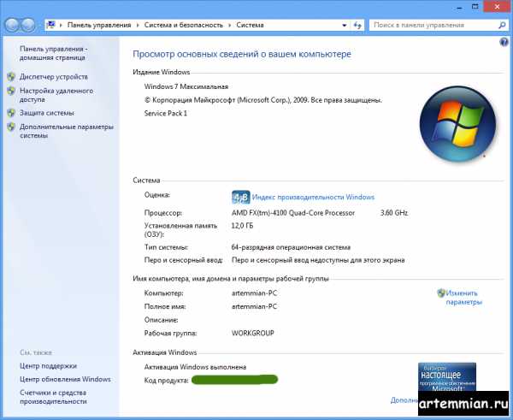Click 64-разрядная операционная система text
The image size is (513, 420).
[291, 247]
